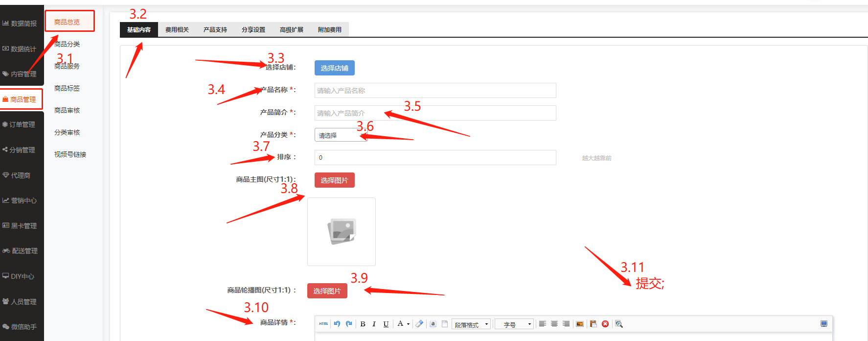Open the 字号 font size dropdown

pyautogui.click(x=514, y=324)
